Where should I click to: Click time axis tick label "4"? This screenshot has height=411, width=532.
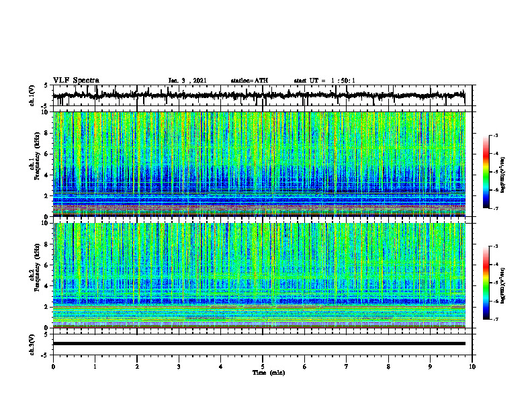pos(221,367)
